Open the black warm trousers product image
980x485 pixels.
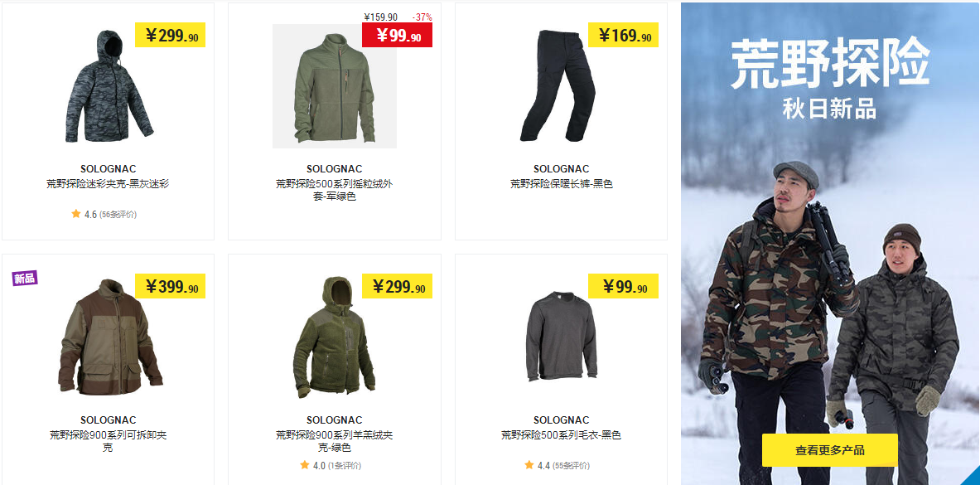click(558, 85)
